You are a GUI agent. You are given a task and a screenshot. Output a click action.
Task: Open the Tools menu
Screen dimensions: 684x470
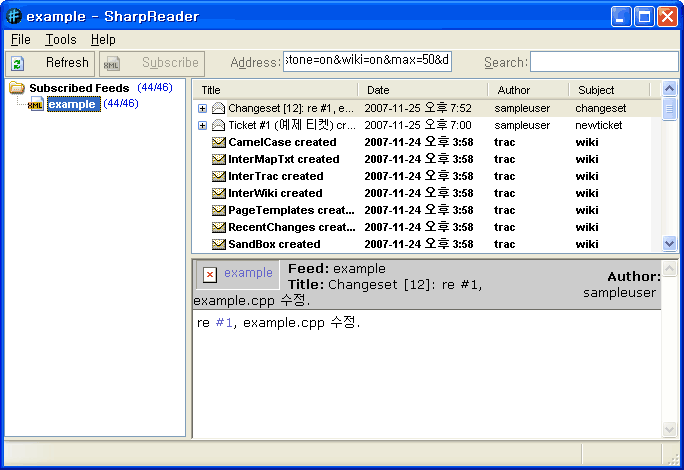pyautogui.click(x=61, y=40)
